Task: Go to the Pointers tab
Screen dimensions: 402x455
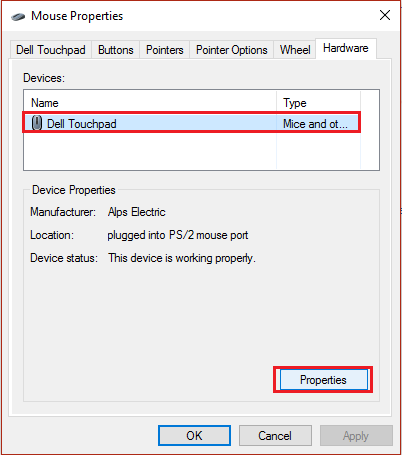Action: 165,50
